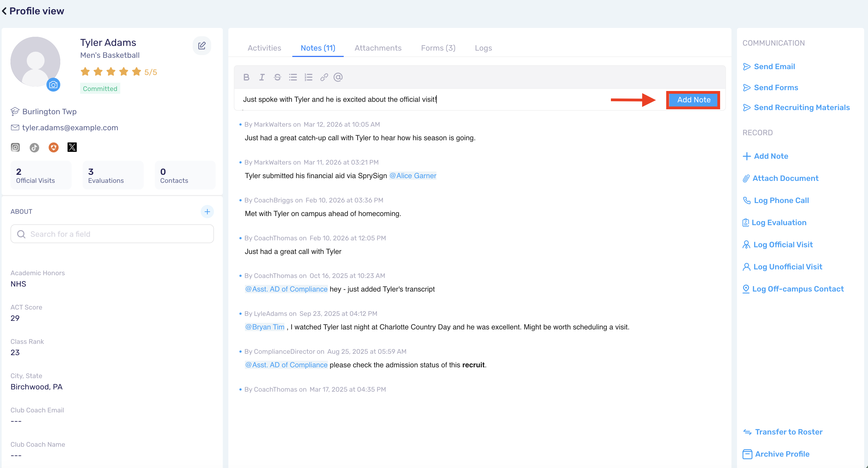The height and width of the screenshot is (468, 868).
Task: Open the 3 Evaluations card
Action: point(113,175)
